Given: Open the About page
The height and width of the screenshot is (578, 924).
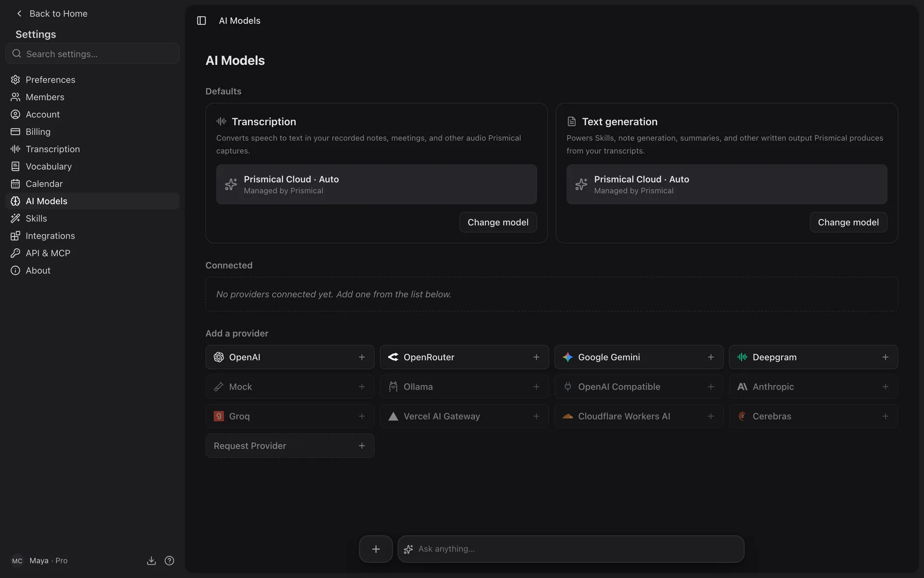Looking at the screenshot, I should click(92, 270).
